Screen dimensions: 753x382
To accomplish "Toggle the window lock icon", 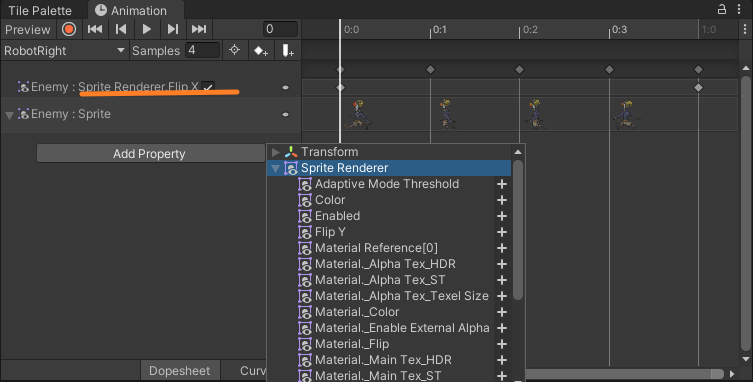I will click(722, 9).
